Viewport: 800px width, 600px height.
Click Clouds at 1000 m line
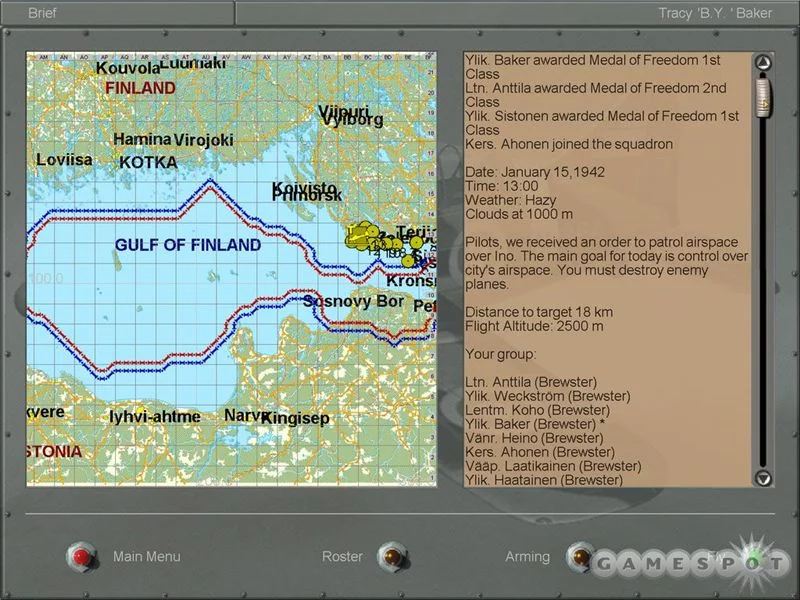click(519, 214)
